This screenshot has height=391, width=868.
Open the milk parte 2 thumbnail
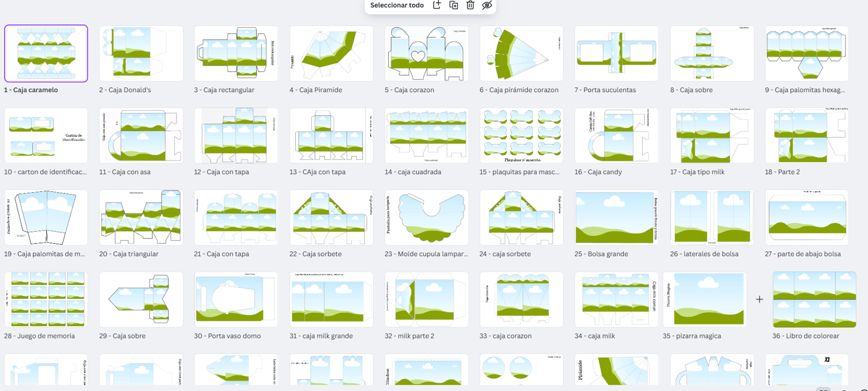[x=426, y=299]
